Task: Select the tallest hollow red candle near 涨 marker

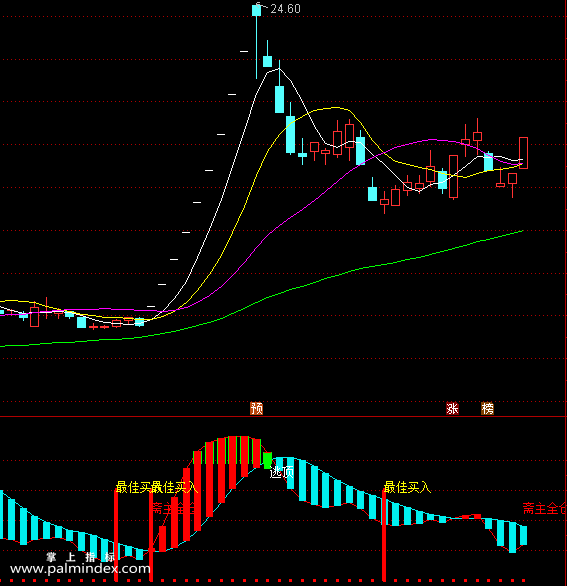Action: (x=453, y=177)
